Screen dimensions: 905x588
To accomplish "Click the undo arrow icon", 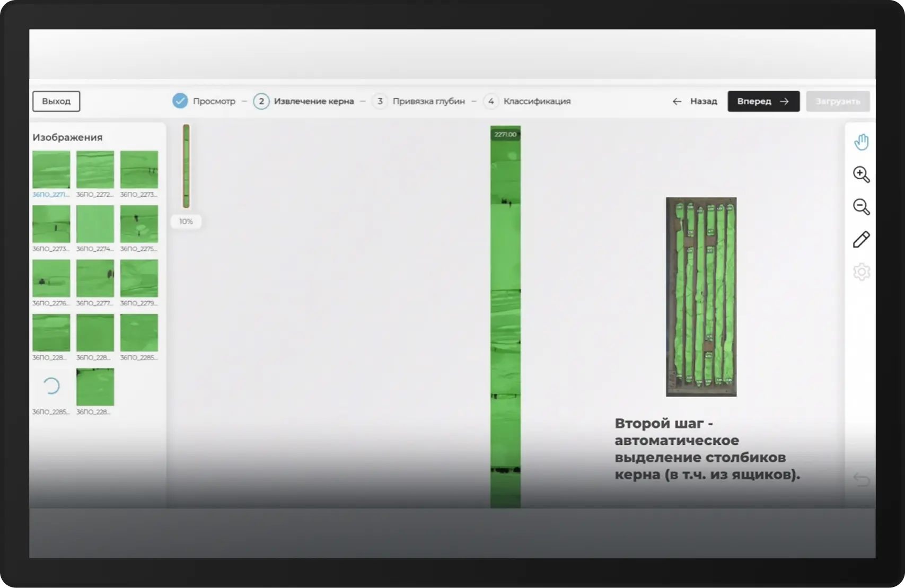I will click(861, 480).
